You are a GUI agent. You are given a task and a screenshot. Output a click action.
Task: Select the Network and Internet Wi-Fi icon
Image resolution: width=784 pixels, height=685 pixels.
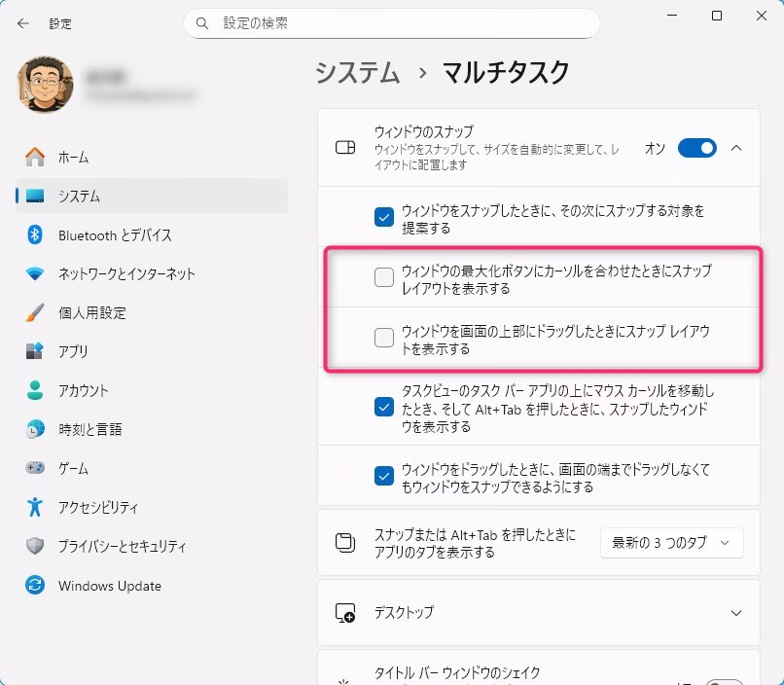click(x=35, y=273)
